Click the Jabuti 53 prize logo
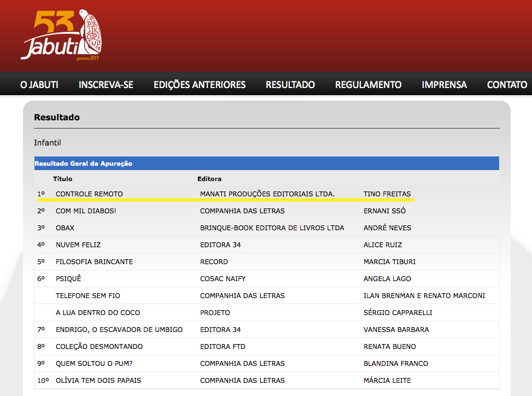 [x=61, y=35]
